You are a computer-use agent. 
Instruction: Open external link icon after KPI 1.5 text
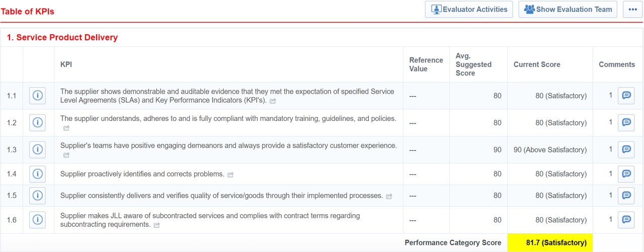click(389, 197)
